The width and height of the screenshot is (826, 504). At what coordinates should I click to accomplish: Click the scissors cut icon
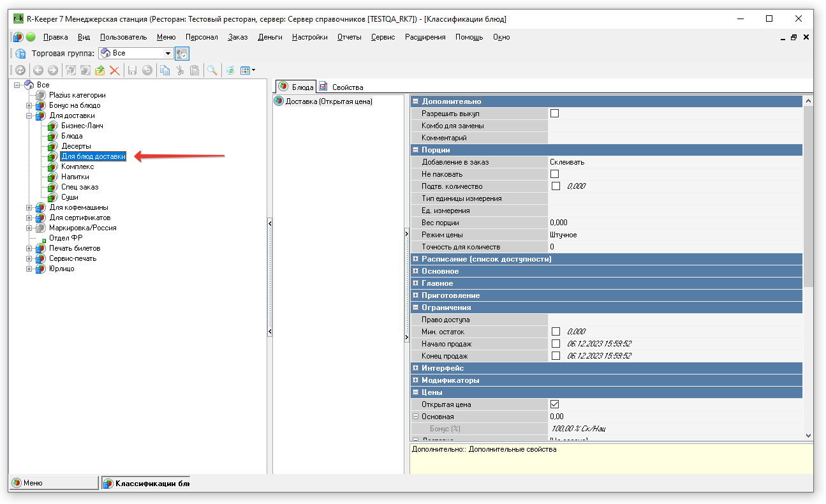(180, 71)
